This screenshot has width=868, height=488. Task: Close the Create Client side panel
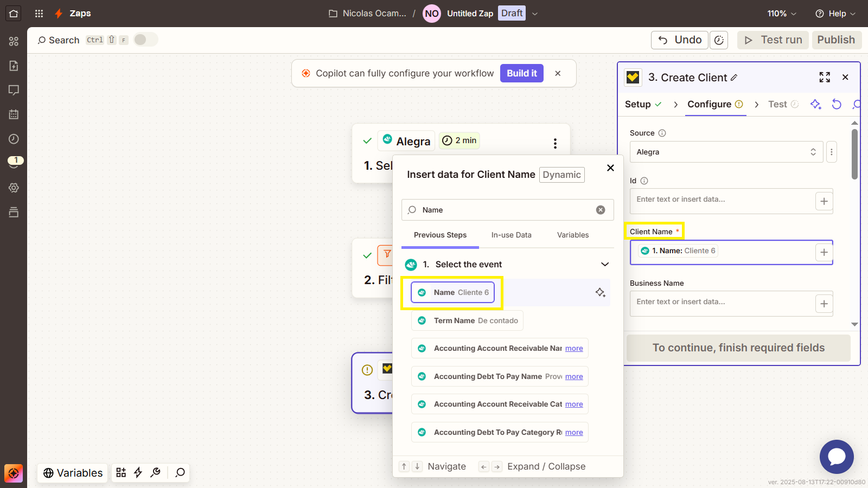point(845,78)
